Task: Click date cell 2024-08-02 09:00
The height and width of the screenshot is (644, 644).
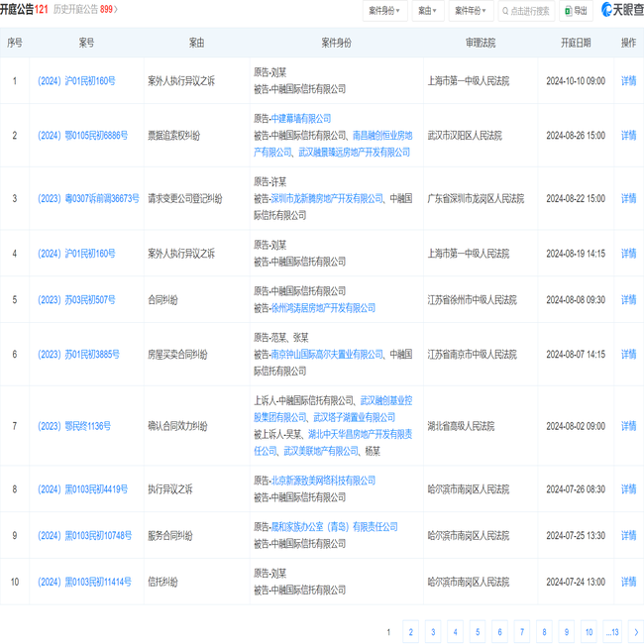Action: coord(576,426)
